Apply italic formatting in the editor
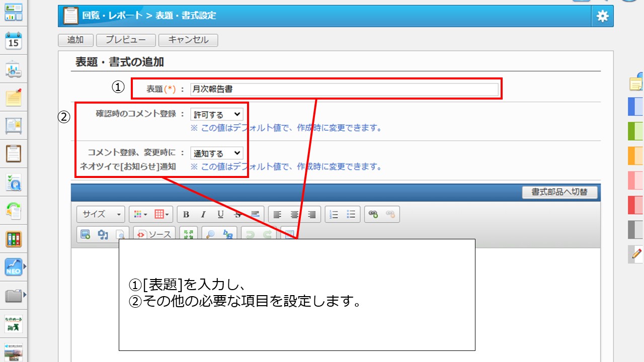The width and height of the screenshot is (644, 362). [203, 215]
